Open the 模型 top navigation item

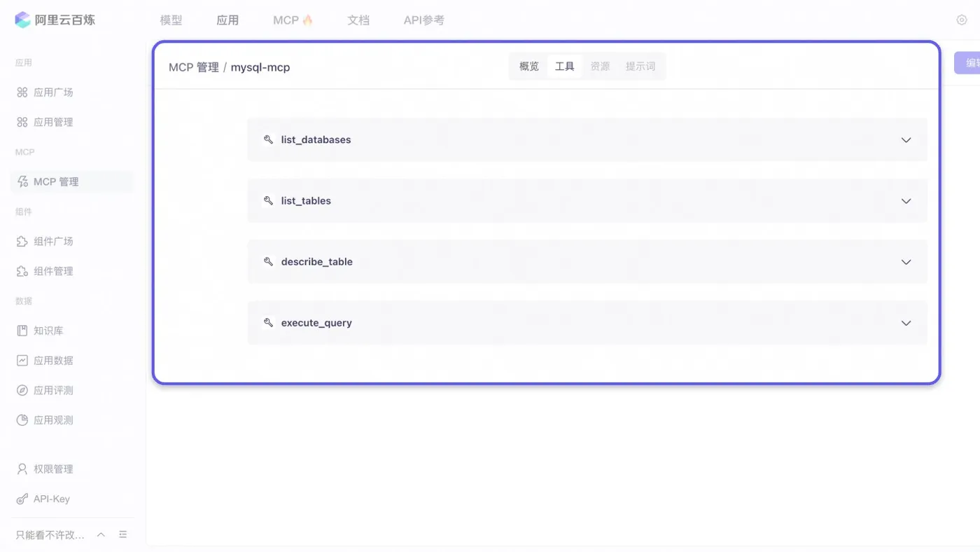pos(171,20)
